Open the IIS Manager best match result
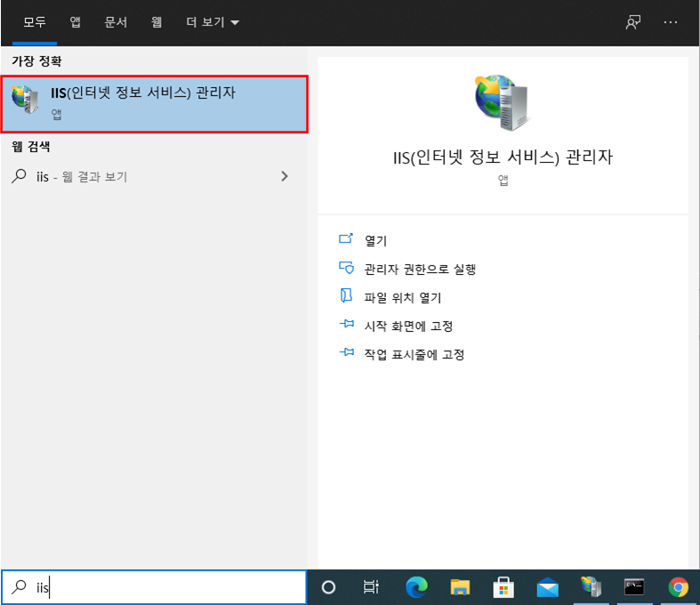Viewport: 700px width, 605px height. coord(155,104)
